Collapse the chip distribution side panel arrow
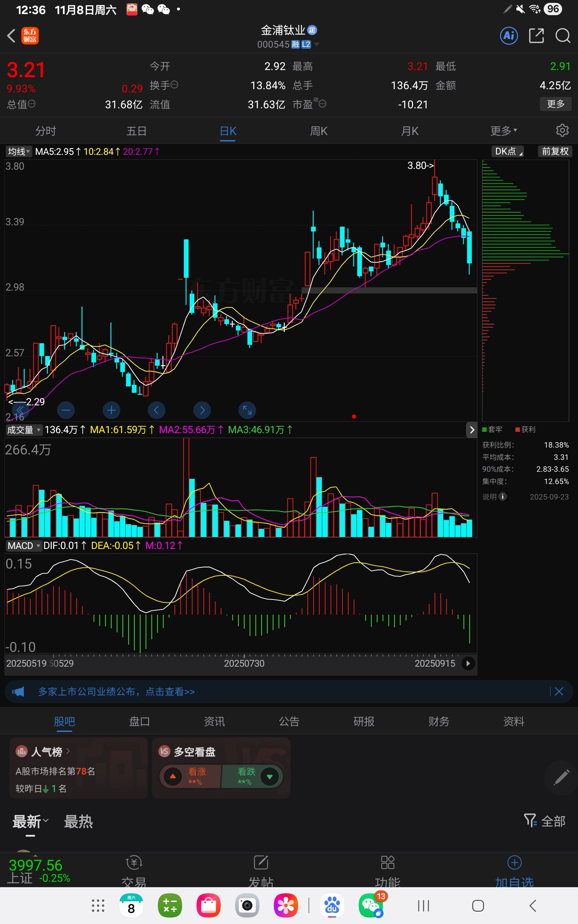Screen dimensions: 578x924 pyautogui.click(x=472, y=430)
